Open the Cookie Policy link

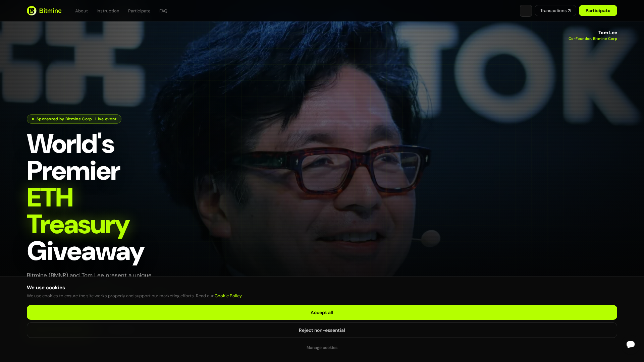point(228,296)
